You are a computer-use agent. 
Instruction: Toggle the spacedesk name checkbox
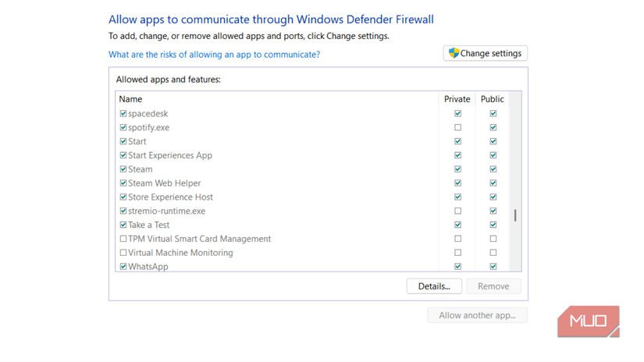pos(123,114)
